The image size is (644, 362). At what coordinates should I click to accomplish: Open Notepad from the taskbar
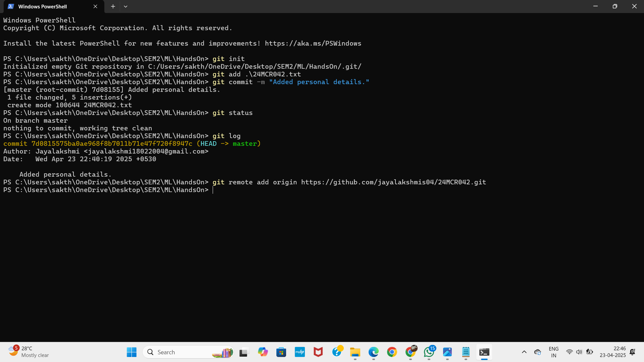click(466, 352)
